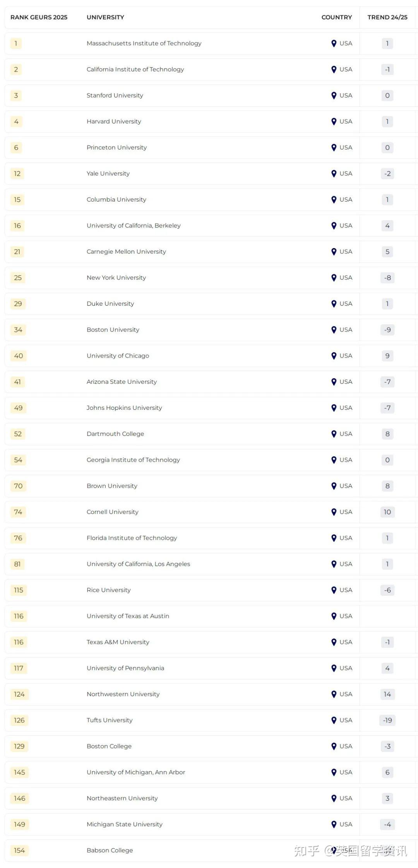Click the TREND 24/25 column header

tap(387, 17)
